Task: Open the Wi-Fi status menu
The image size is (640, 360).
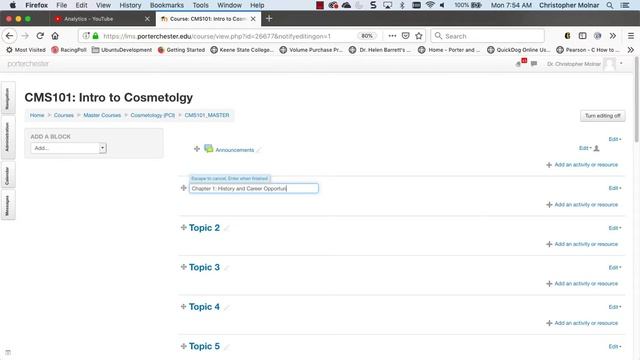Action: click(x=430, y=5)
